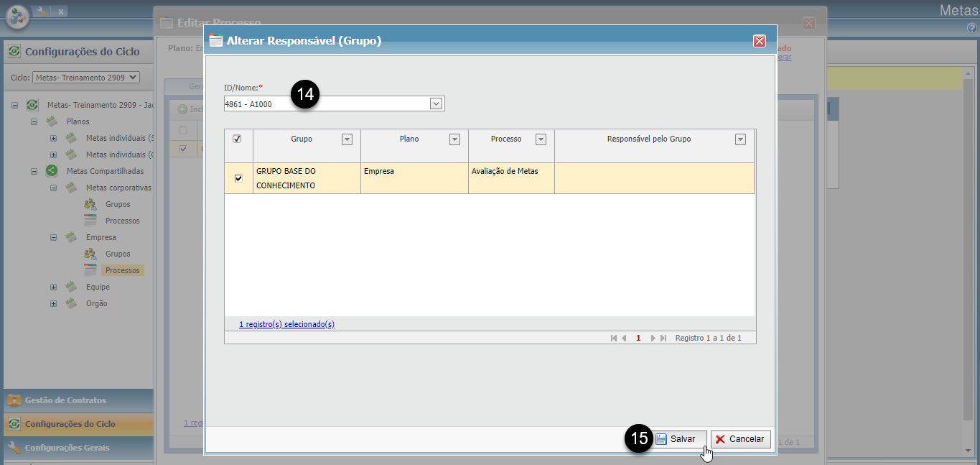
Task: Collapse the Empresa tree node
Action: (x=53, y=237)
